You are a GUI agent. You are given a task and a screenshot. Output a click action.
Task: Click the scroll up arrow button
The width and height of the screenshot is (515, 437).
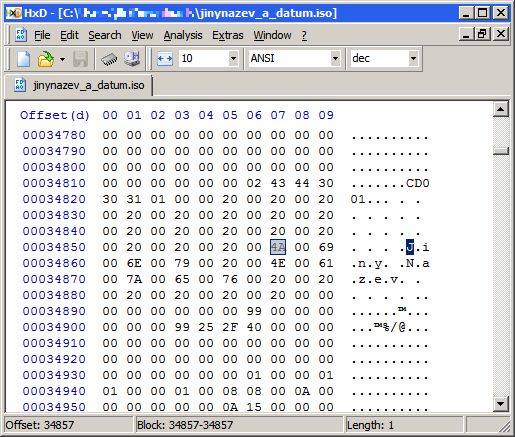click(501, 109)
